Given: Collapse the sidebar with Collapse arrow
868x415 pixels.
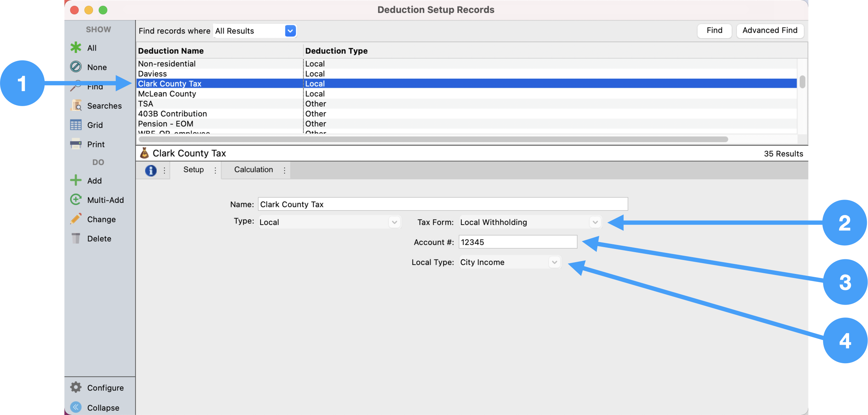Looking at the screenshot, I should click(76, 407).
